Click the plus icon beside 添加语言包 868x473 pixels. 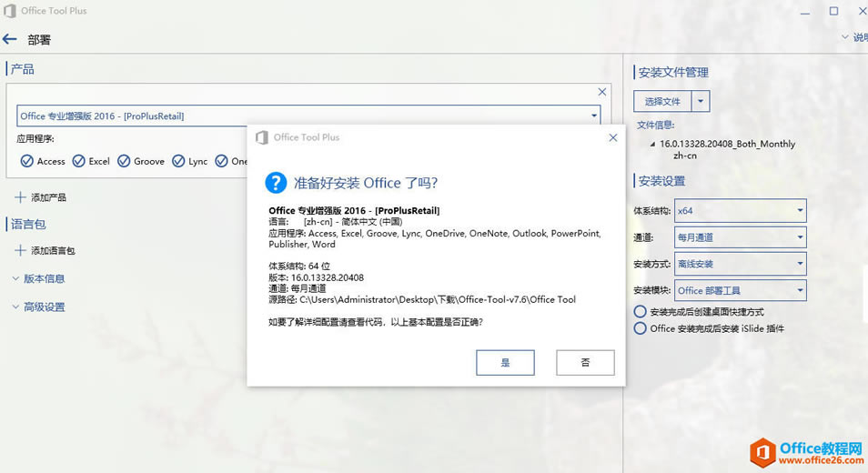coord(20,250)
